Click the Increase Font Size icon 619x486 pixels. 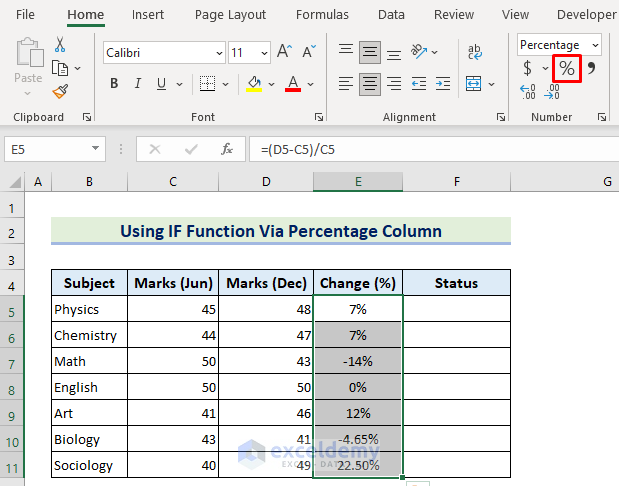pos(284,52)
